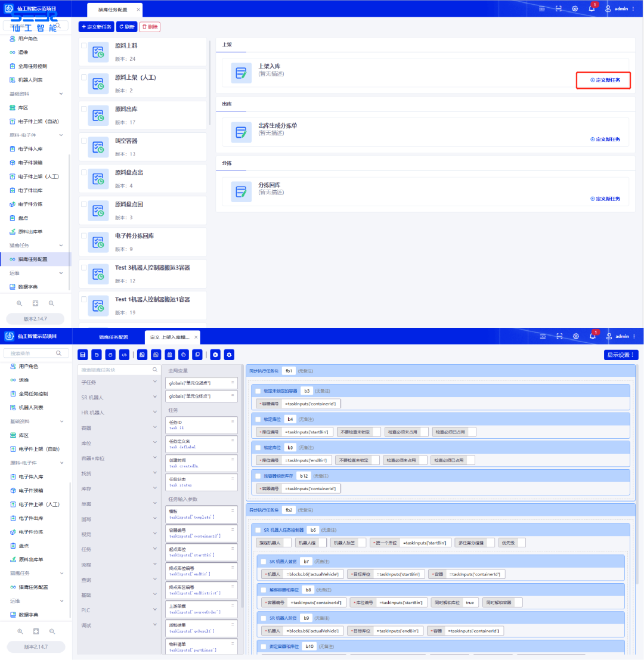644x660 pixels.
Task: Click the redo icon in the editor toolbar
Action: (x=110, y=355)
